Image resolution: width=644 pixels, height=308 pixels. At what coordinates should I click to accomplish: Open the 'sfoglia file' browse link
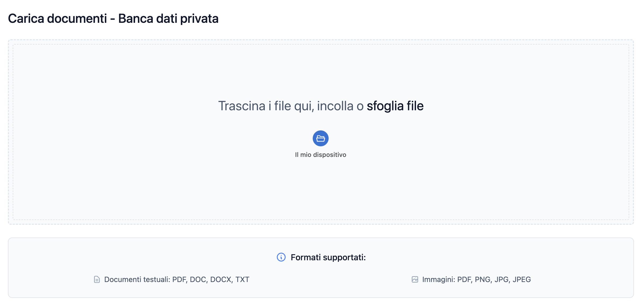tap(395, 106)
